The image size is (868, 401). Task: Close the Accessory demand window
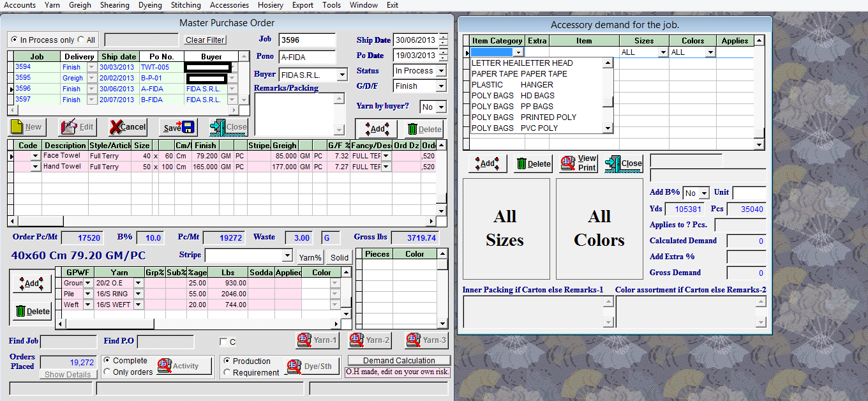tap(624, 163)
